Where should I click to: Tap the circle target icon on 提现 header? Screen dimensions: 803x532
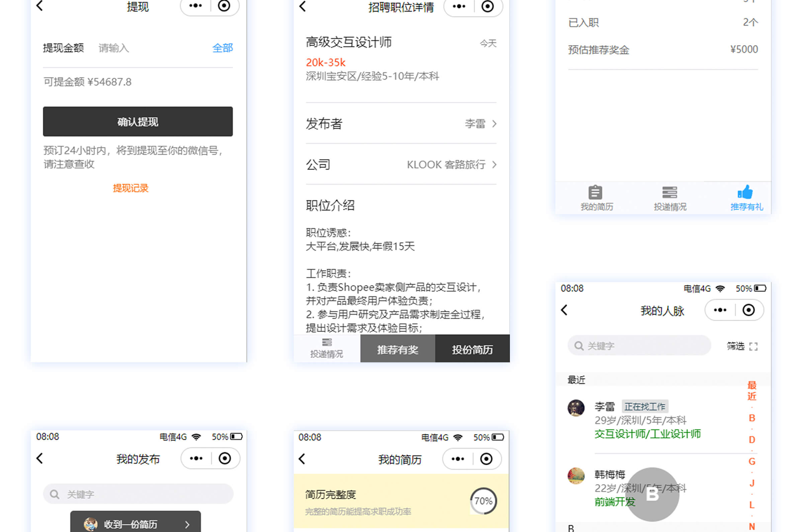click(x=224, y=6)
